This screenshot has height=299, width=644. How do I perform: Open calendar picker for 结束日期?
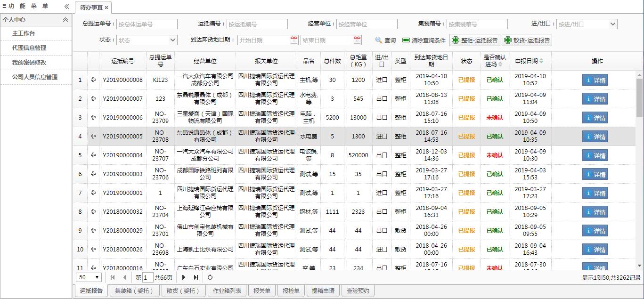click(357, 40)
